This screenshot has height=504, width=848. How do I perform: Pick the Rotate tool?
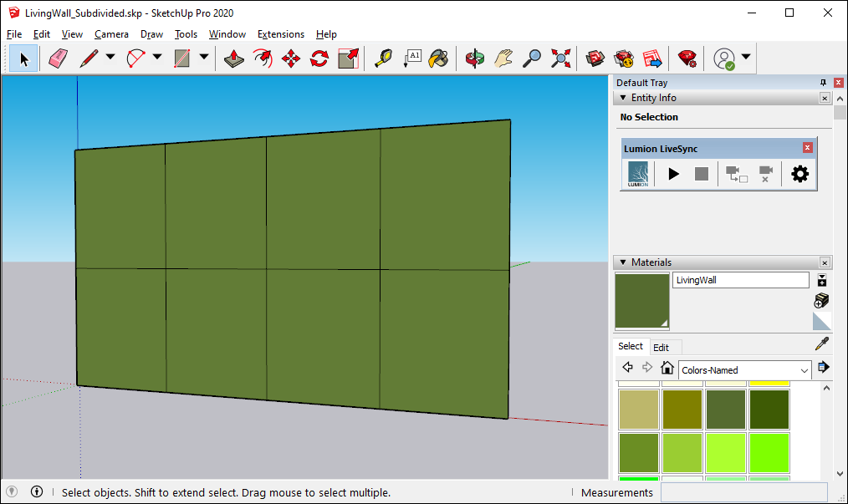(319, 59)
